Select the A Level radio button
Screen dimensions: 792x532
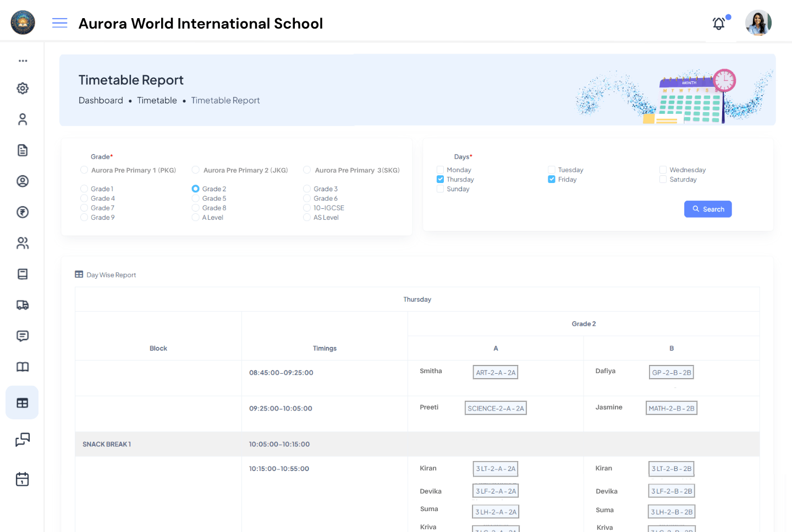[x=196, y=217]
